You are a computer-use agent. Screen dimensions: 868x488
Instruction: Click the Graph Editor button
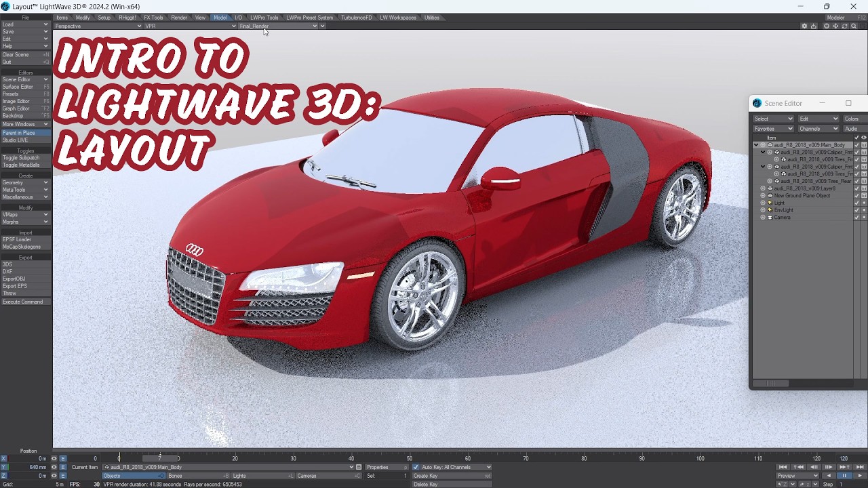pos(25,108)
